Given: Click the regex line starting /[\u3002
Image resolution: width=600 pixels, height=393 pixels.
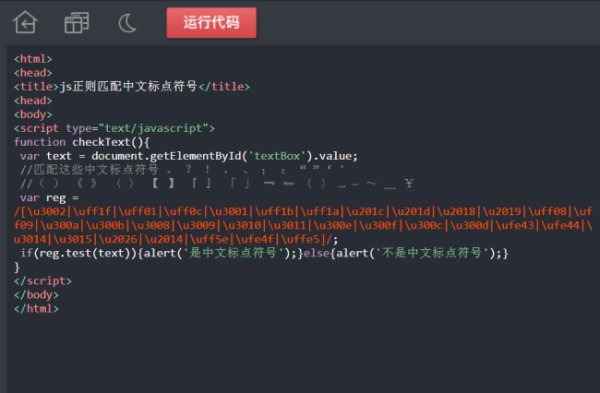Looking at the screenshot, I should 303,212.
